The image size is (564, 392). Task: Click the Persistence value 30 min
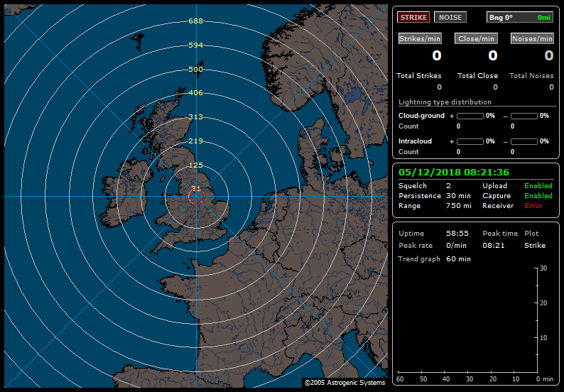(x=458, y=195)
